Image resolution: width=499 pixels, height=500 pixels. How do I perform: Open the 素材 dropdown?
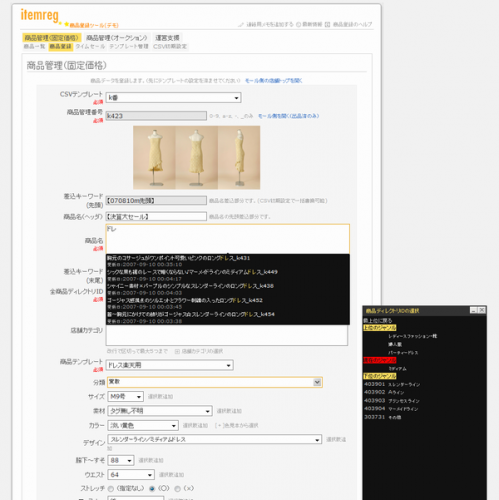160,411
